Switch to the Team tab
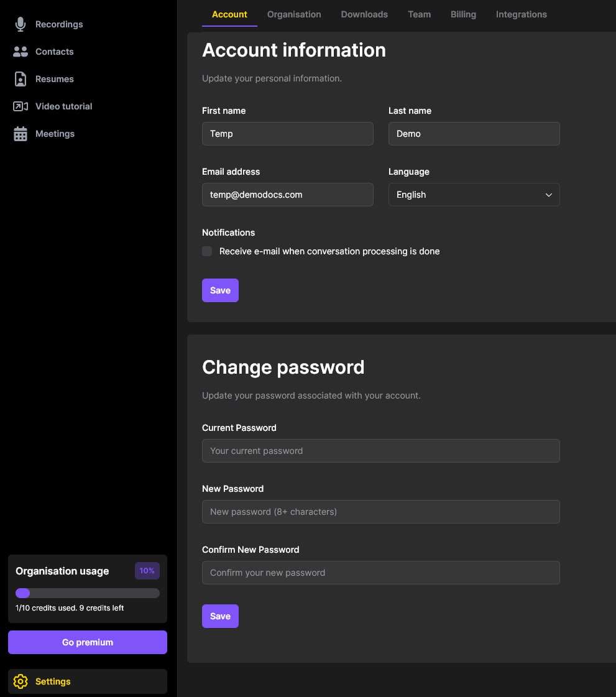Viewport: 616px width, 697px height. pyautogui.click(x=419, y=14)
